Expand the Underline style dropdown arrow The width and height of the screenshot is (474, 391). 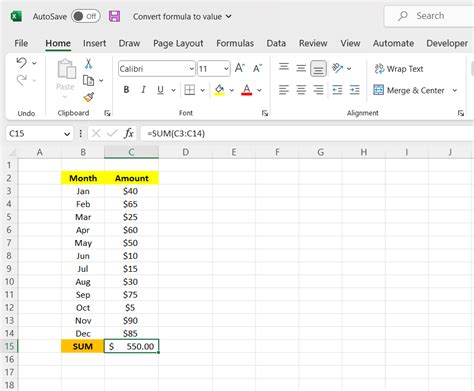(x=173, y=90)
